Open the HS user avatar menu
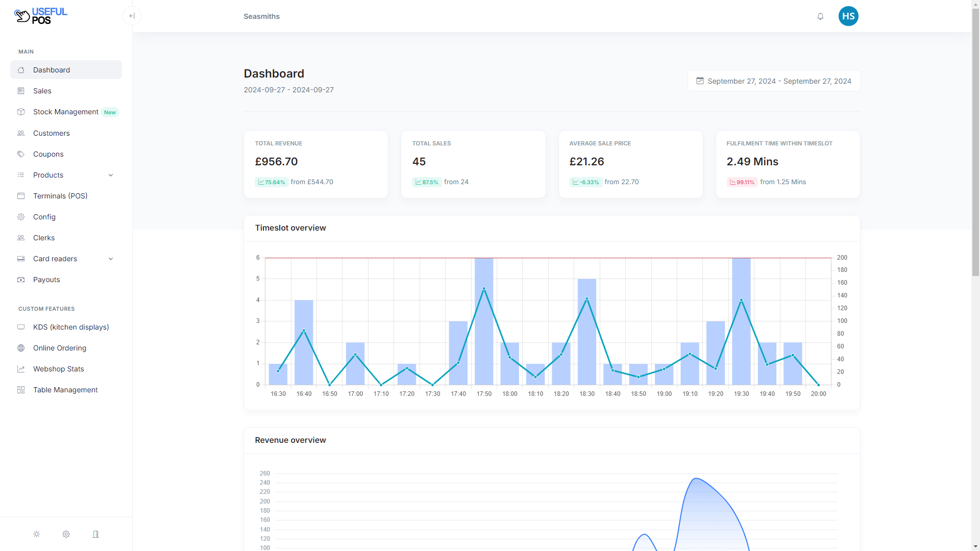The image size is (980, 551). tap(848, 16)
